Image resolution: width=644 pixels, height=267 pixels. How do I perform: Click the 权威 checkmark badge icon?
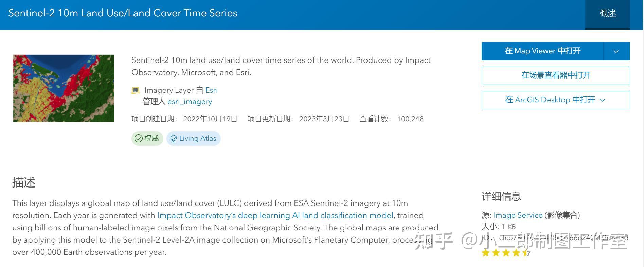pyautogui.click(x=139, y=139)
